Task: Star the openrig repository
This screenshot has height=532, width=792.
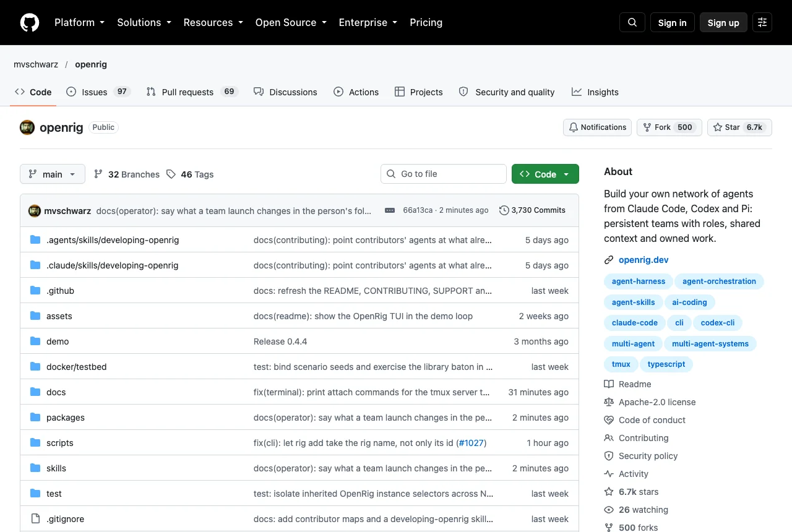Action: coord(739,127)
